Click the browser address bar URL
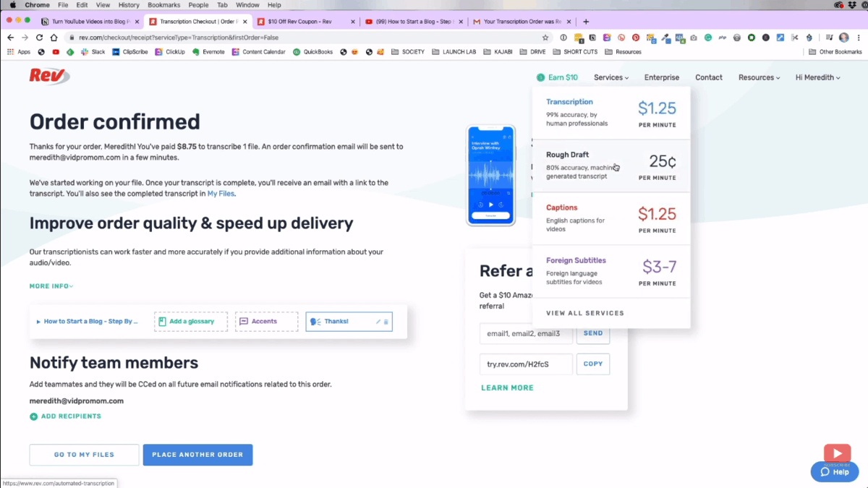 (x=179, y=38)
